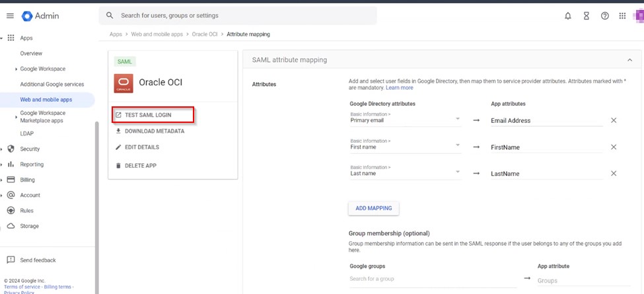Open the hamburger main menu
This screenshot has height=294, width=644.
[x=10, y=16]
